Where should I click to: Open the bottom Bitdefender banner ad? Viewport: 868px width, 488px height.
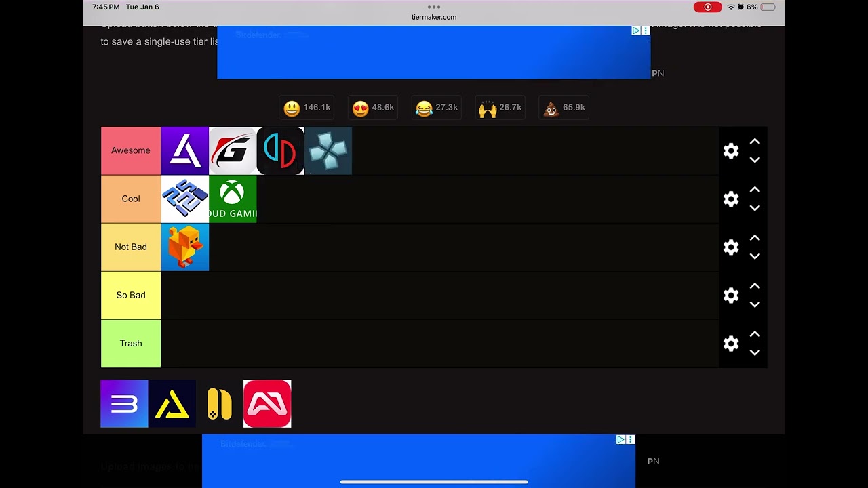pos(418,461)
